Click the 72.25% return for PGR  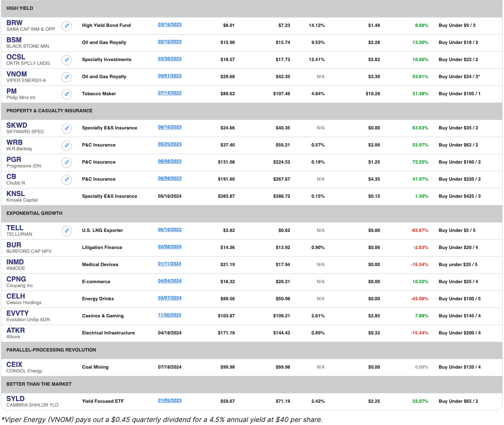click(x=420, y=162)
